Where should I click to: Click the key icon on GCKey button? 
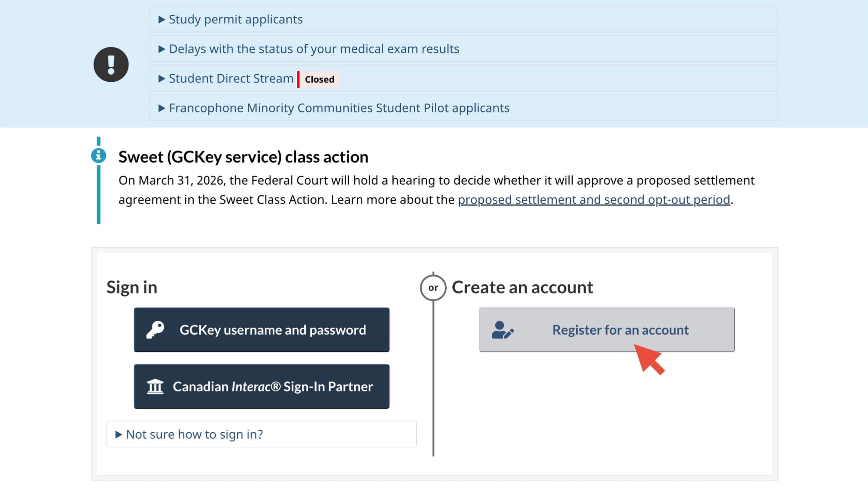coord(155,329)
